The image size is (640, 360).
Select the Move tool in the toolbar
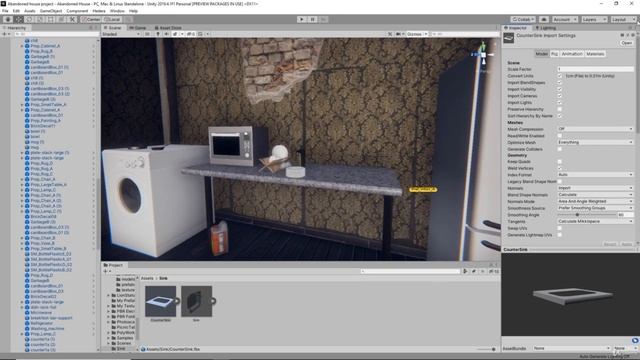click(19, 19)
